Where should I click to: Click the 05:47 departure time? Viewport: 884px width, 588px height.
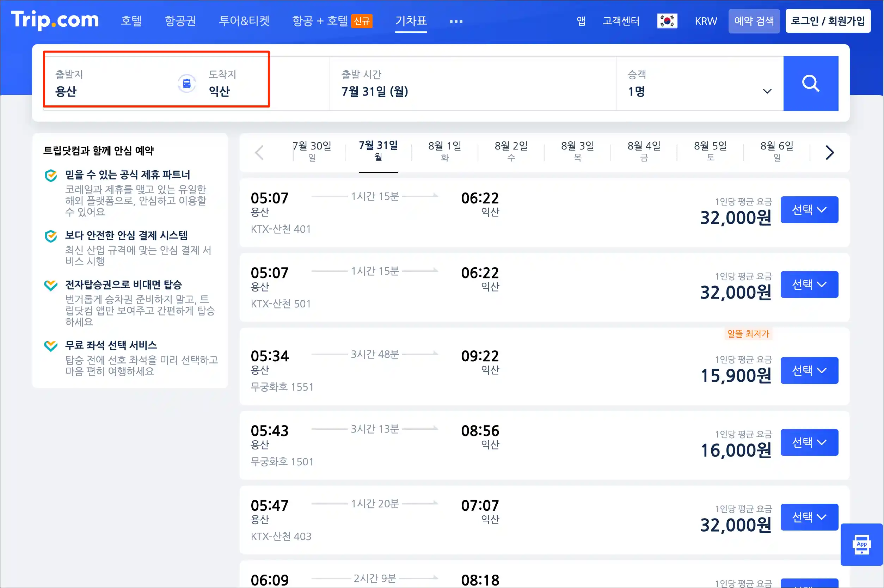point(270,506)
